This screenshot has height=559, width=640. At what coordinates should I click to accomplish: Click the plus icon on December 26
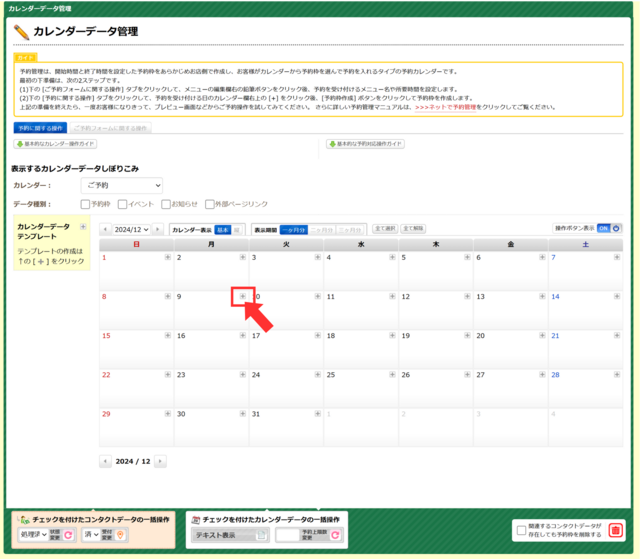click(x=467, y=375)
